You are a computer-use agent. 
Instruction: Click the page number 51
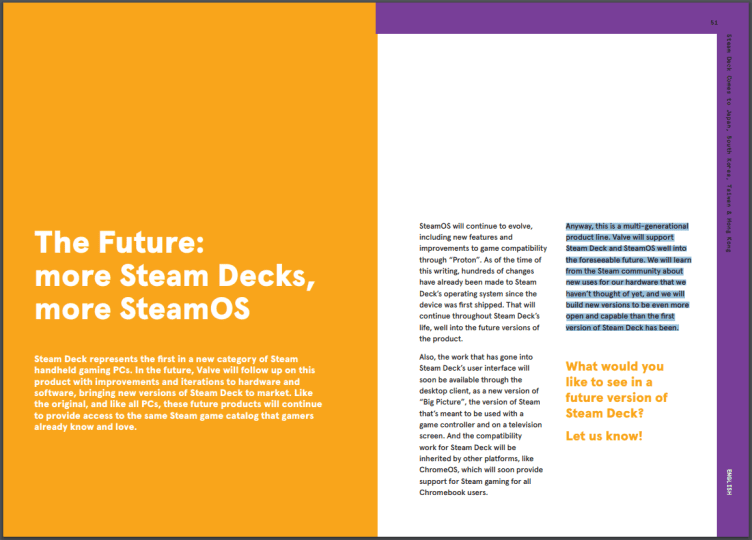(714, 23)
